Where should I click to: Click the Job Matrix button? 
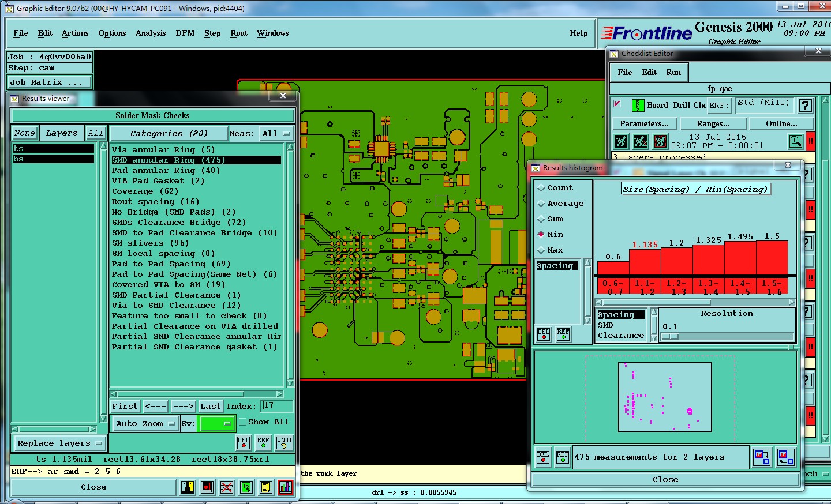[50, 82]
